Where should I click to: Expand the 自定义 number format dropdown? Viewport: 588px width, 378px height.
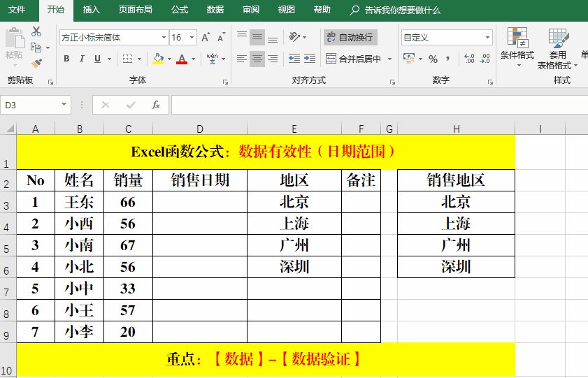487,38
